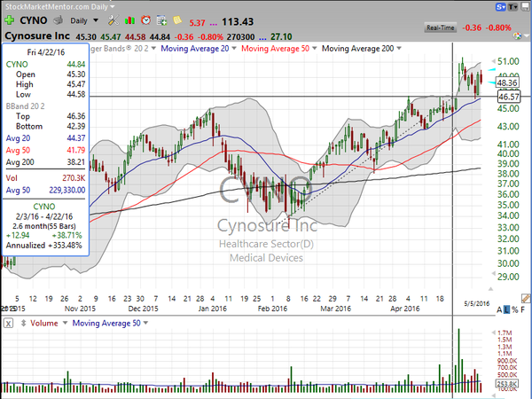Viewport: 532px width, 399px height.
Task: Toggle logarithmic scale letter L
Action: [x=507, y=309]
